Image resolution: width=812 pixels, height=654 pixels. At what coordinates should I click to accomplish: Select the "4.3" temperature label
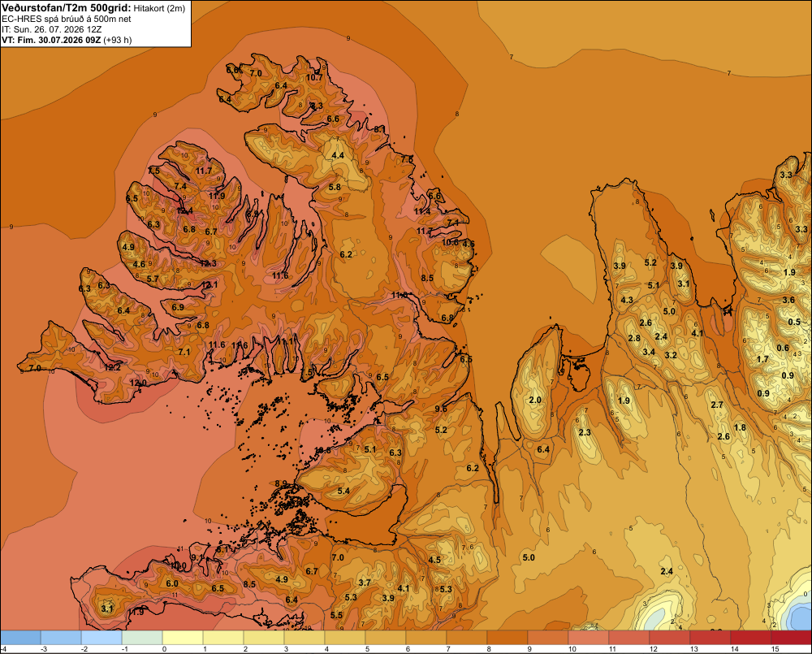tap(627, 300)
